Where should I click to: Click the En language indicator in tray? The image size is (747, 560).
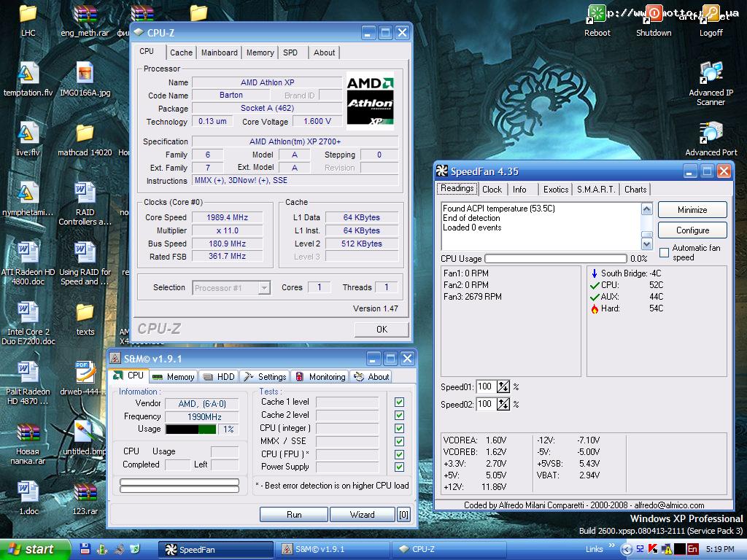692,549
